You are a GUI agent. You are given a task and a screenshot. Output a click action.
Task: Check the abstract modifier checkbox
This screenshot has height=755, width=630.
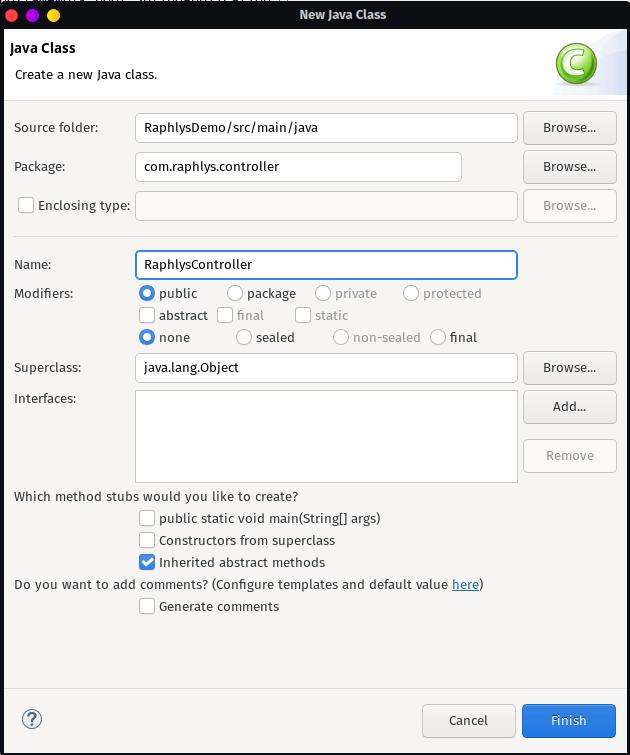tap(147, 315)
